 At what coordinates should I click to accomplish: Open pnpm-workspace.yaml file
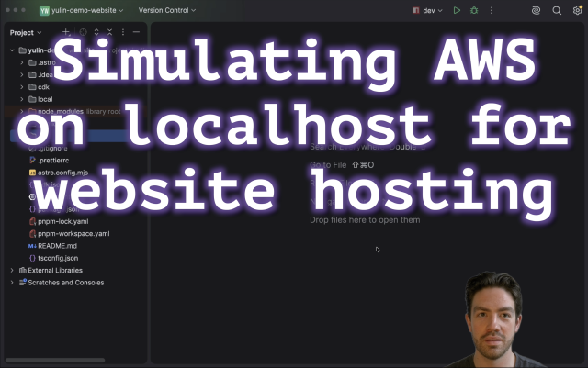(x=70, y=233)
